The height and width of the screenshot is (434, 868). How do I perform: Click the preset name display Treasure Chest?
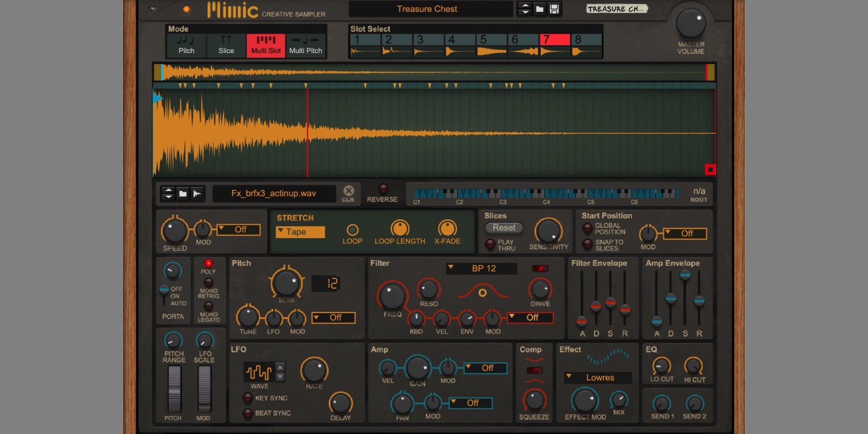click(x=427, y=9)
